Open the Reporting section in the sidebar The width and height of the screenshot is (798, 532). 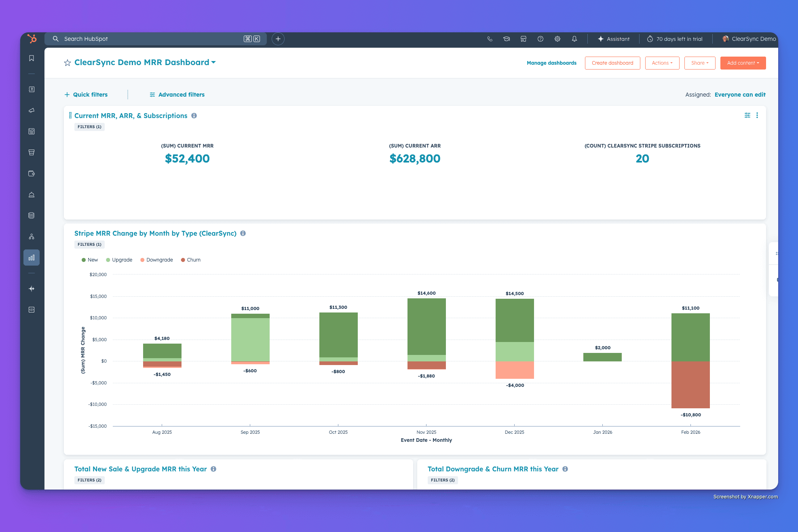[32, 257]
